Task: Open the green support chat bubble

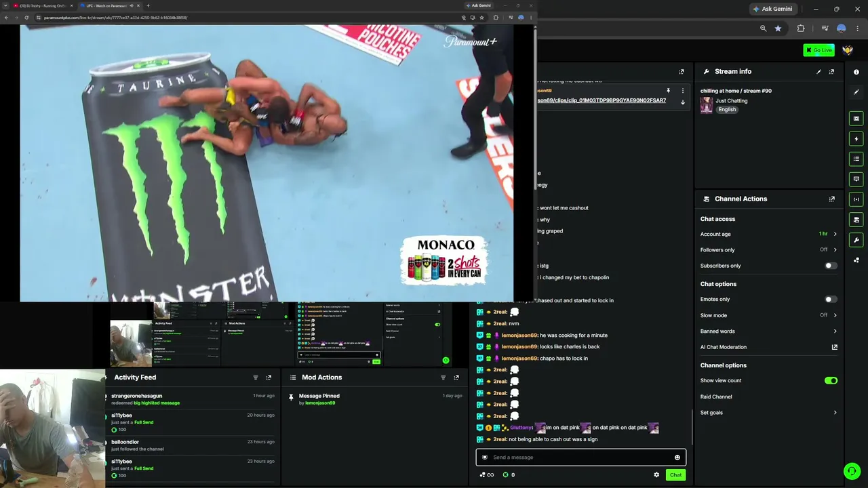Action: click(852, 471)
